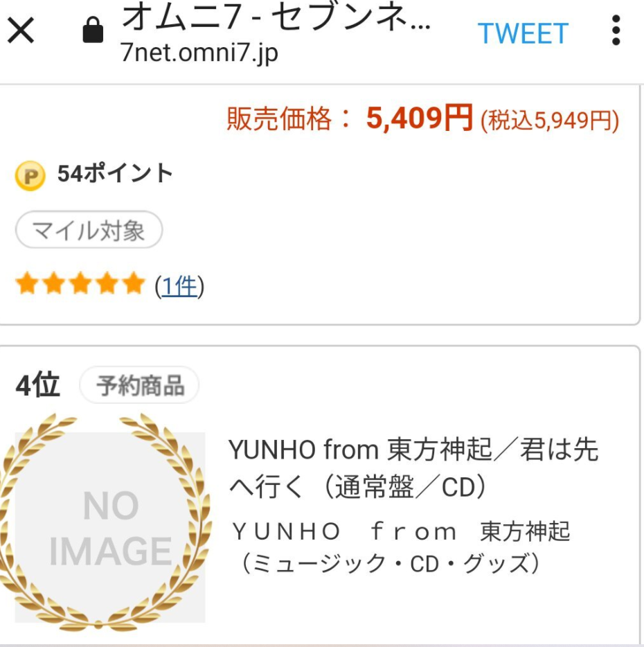This screenshot has height=647, width=644.
Task: Close the in-app browser with X
Action: click(21, 32)
